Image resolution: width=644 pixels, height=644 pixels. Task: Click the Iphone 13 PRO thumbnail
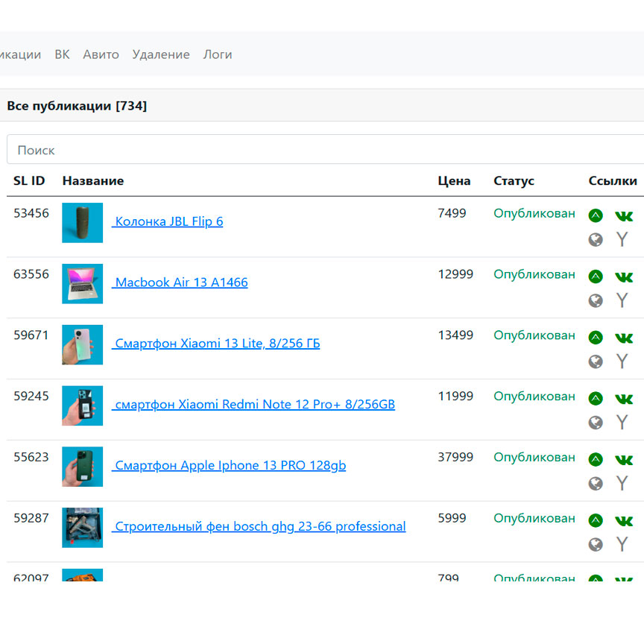pyautogui.click(x=83, y=467)
